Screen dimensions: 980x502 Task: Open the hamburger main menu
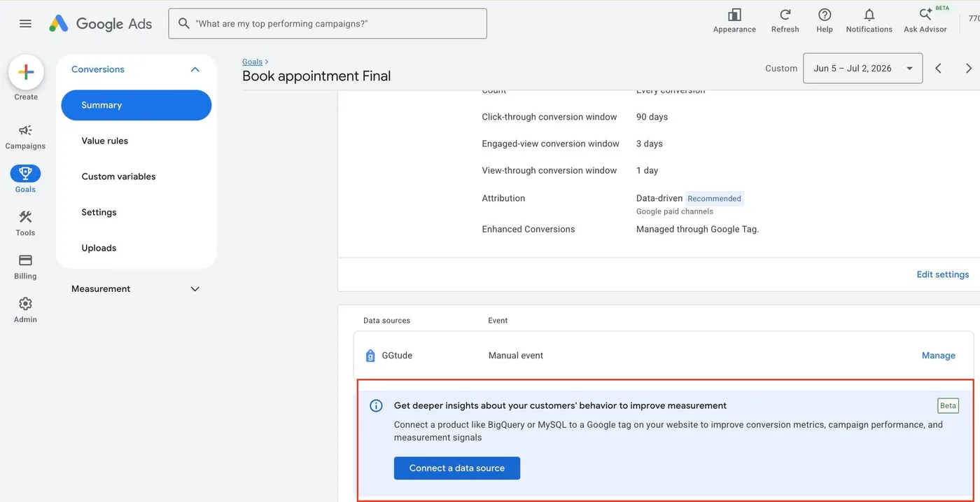[25, 24]
